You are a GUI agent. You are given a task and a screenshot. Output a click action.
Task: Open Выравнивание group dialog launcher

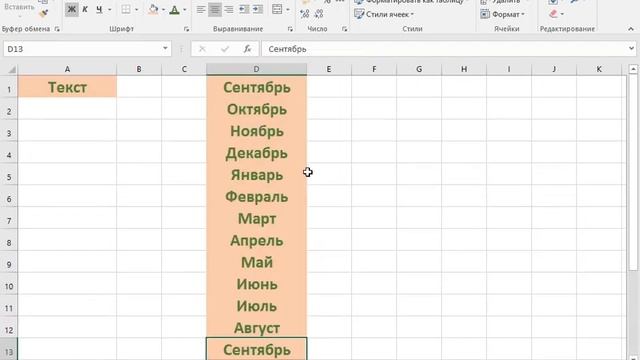(x=290, y=29)
